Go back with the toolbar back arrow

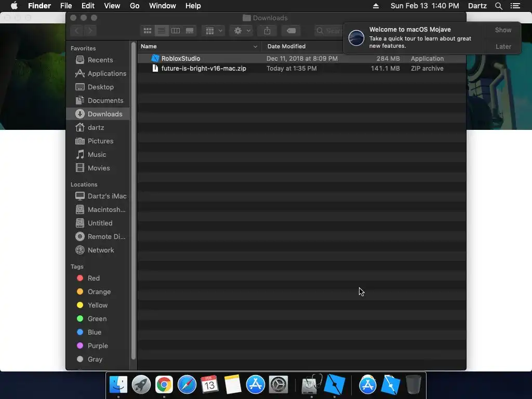[x=77, y=31]
